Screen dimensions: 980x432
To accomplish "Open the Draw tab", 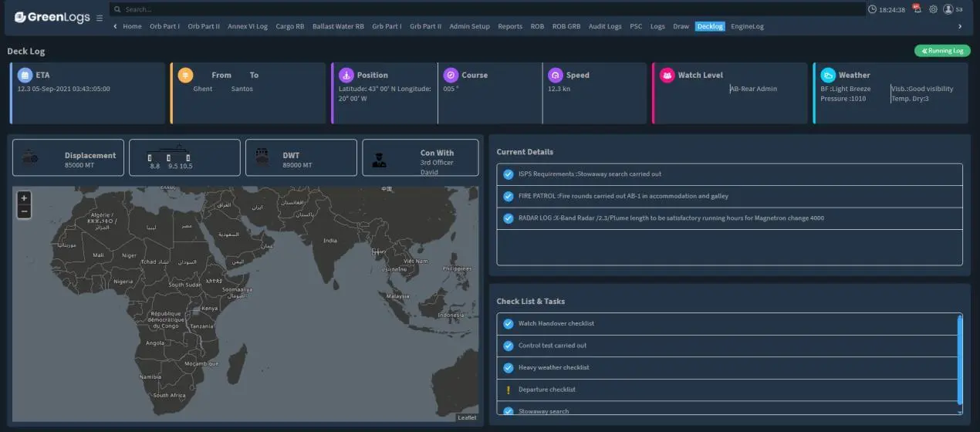I will [681, 26].
